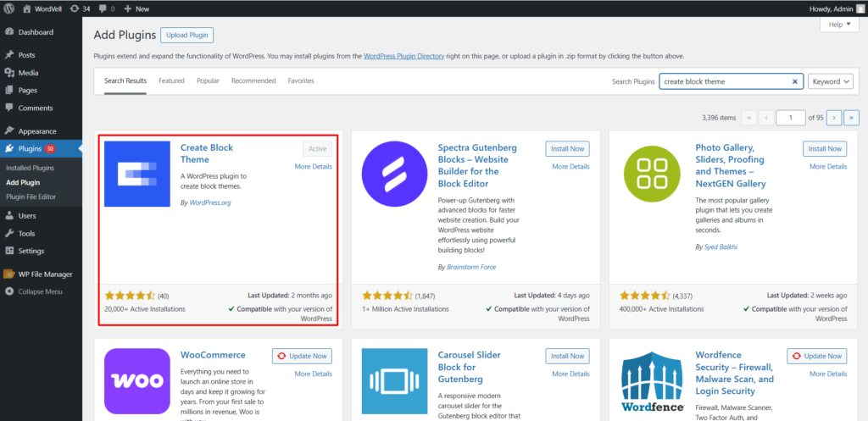
Task: Open the Syed Balkhi author link
Action: pos(722,247)
